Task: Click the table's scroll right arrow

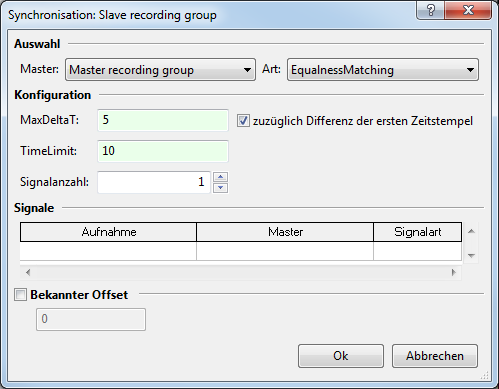Action: point(453,272)
